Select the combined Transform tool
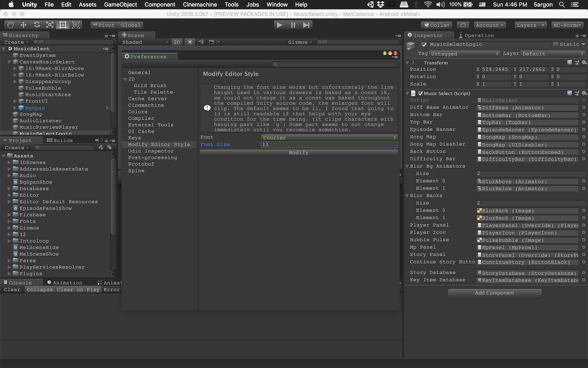 click(x=76, y=25)
